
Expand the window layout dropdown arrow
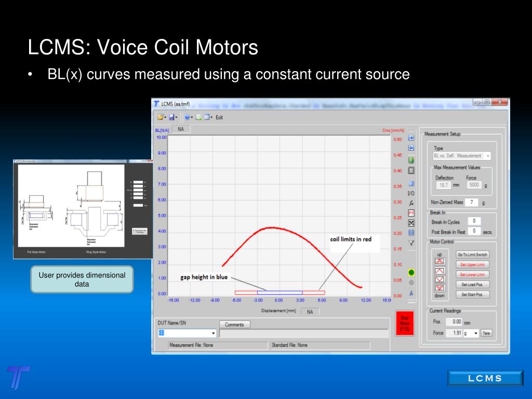tap(211, 118)
